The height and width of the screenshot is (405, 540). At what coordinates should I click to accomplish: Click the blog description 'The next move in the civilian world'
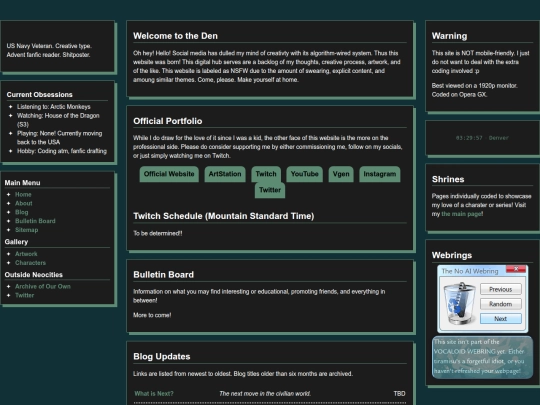265,394
